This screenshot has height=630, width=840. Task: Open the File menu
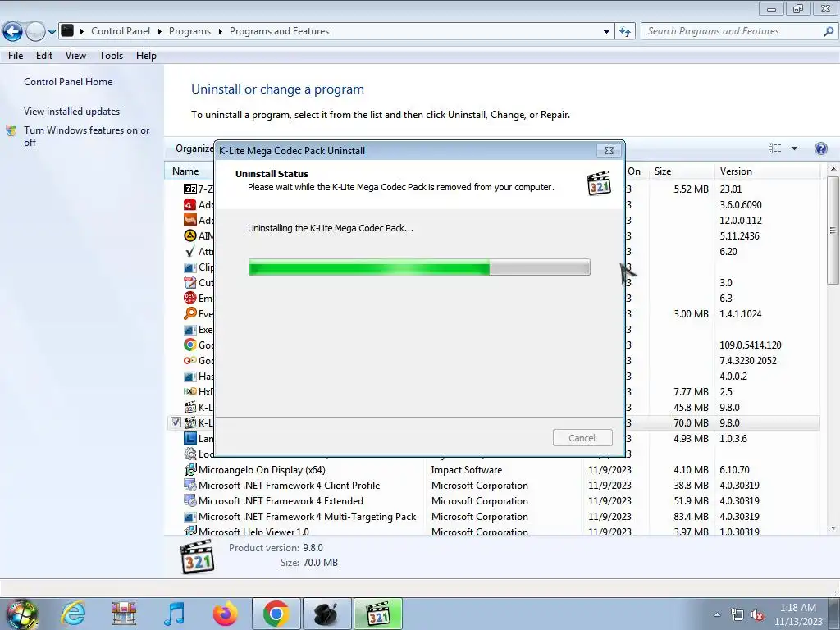click(16, 56)
